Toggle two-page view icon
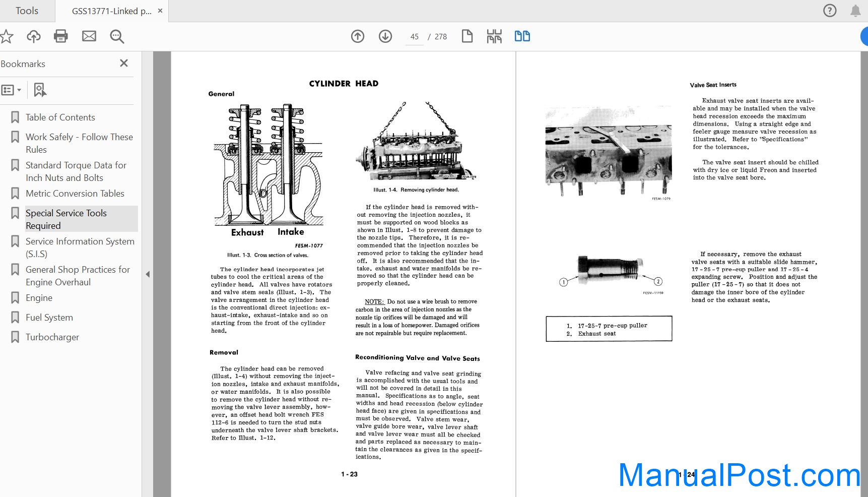The image size is (868, 497). tap(522, 36)
